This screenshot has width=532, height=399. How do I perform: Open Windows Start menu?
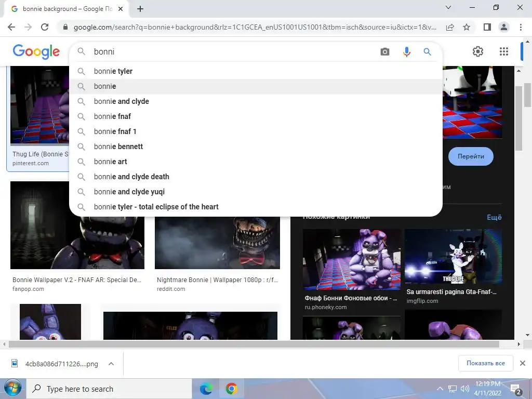12,389
